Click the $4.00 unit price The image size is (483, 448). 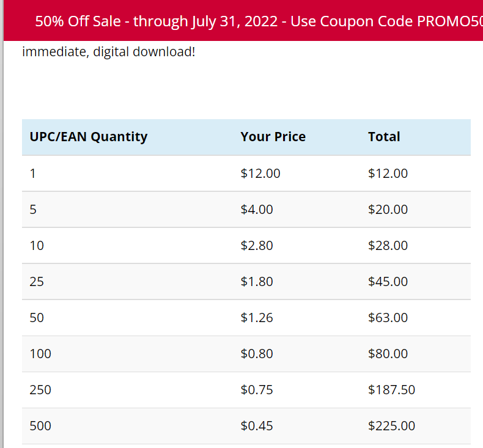click(257, 210)
